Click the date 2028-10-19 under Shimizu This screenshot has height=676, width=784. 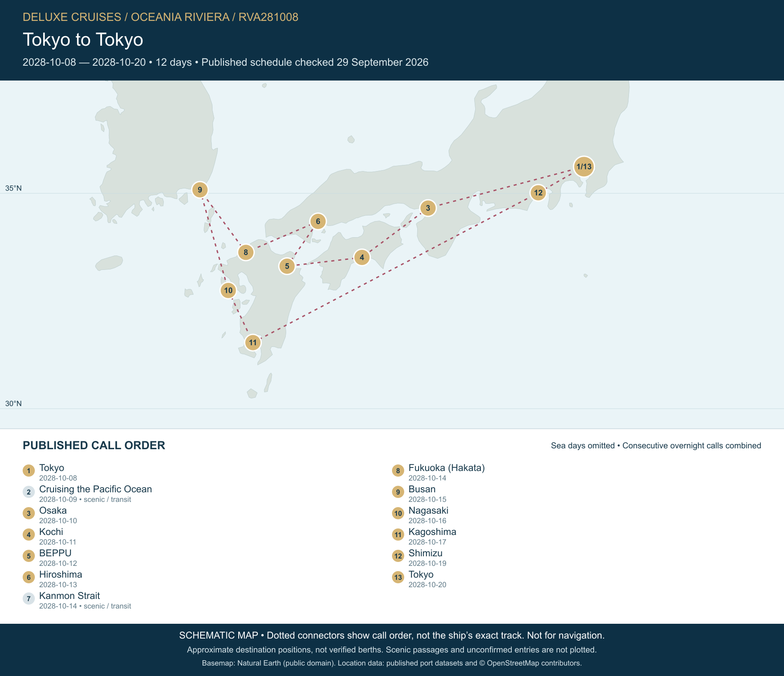tap(427, 563)
